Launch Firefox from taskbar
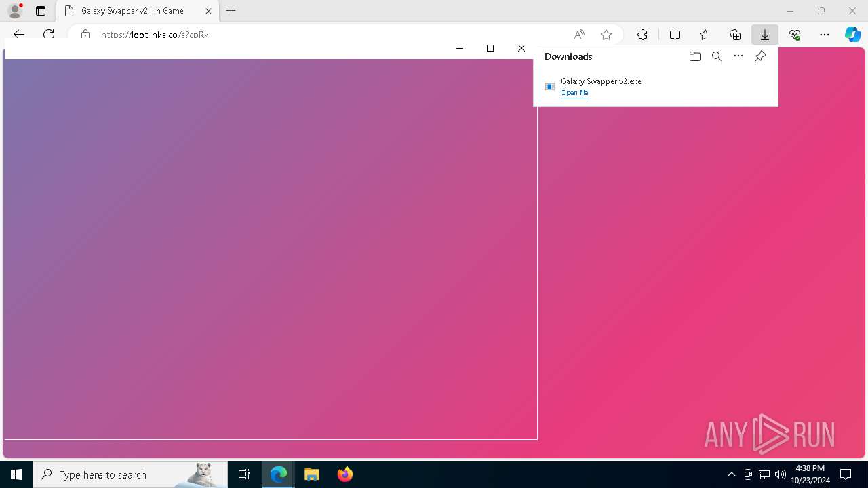 pos(345,474)
